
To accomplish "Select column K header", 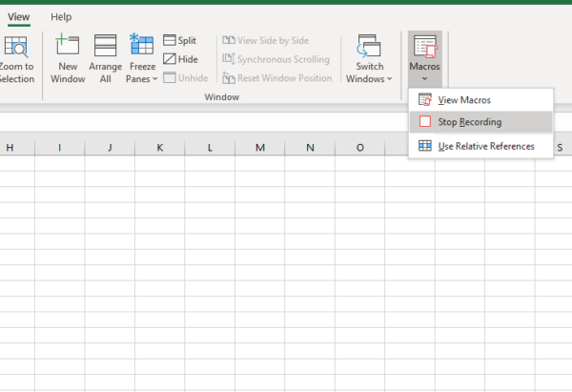I will (159, 147).
